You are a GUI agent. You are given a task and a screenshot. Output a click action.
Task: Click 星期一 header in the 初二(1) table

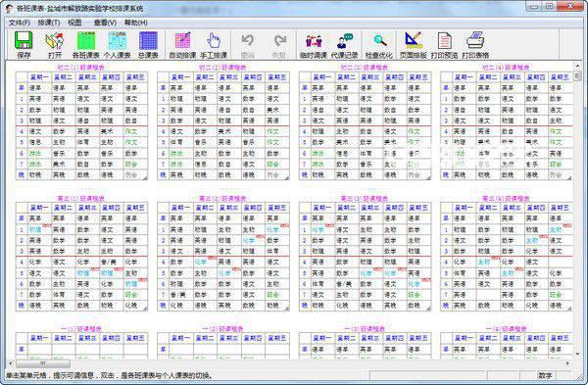point(39,77)
